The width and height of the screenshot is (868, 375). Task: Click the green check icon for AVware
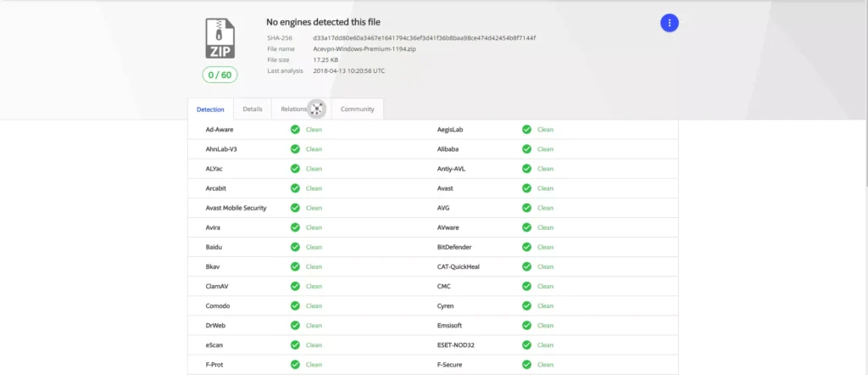click(526, 227)
